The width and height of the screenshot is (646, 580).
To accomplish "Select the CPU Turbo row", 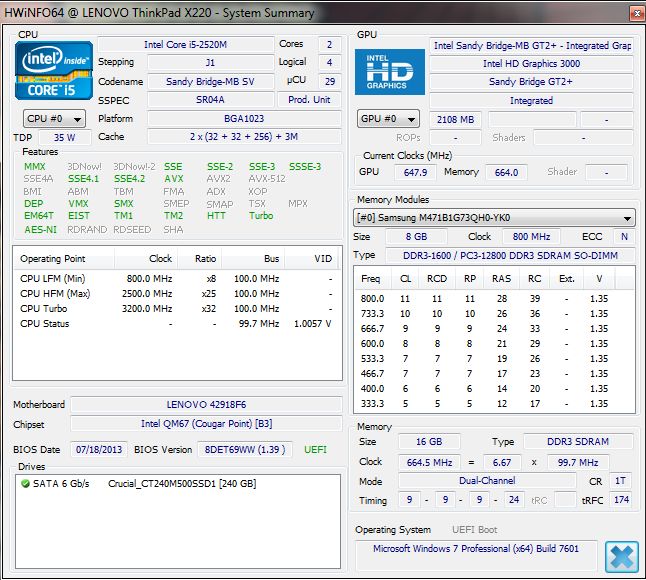I will coord(176,309).
